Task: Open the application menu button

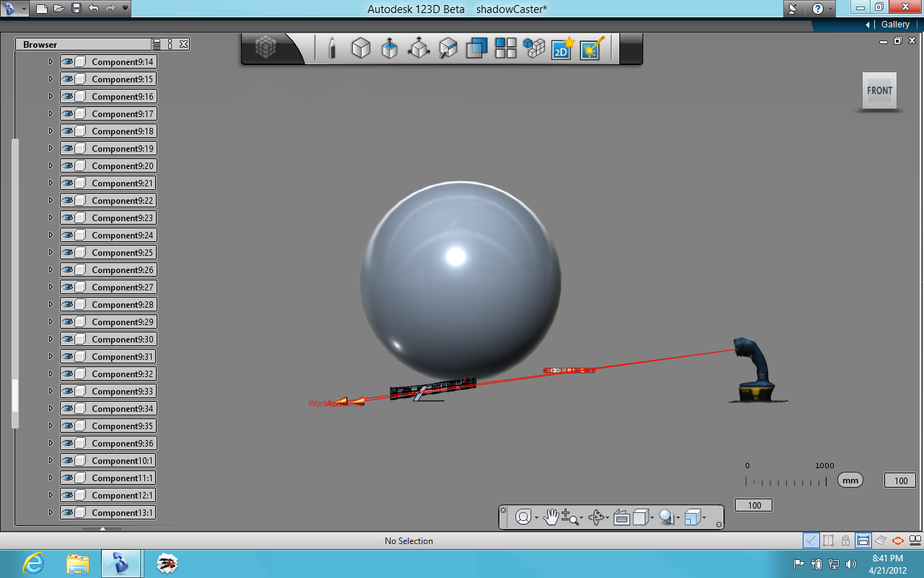Action: [x=14, y=9]
